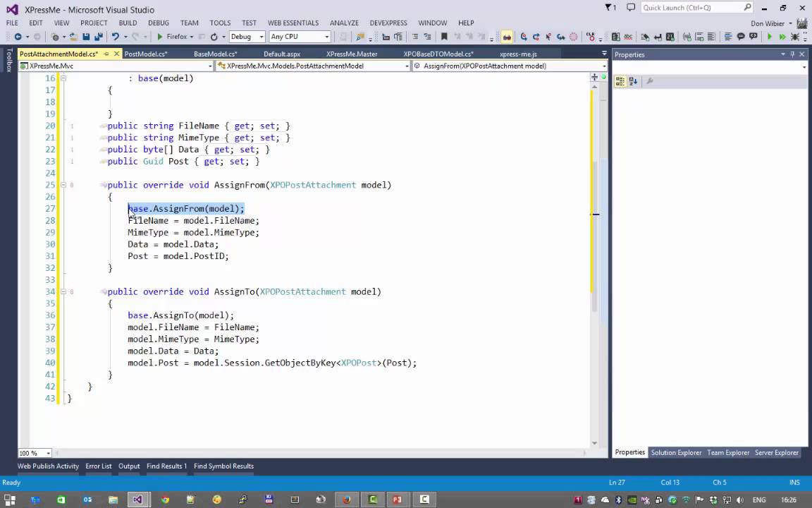The height and width of the screenshot is (508, 812).
Task: Open the feedback speech bubble icon in title bar
Action: [x=631, y=8]
